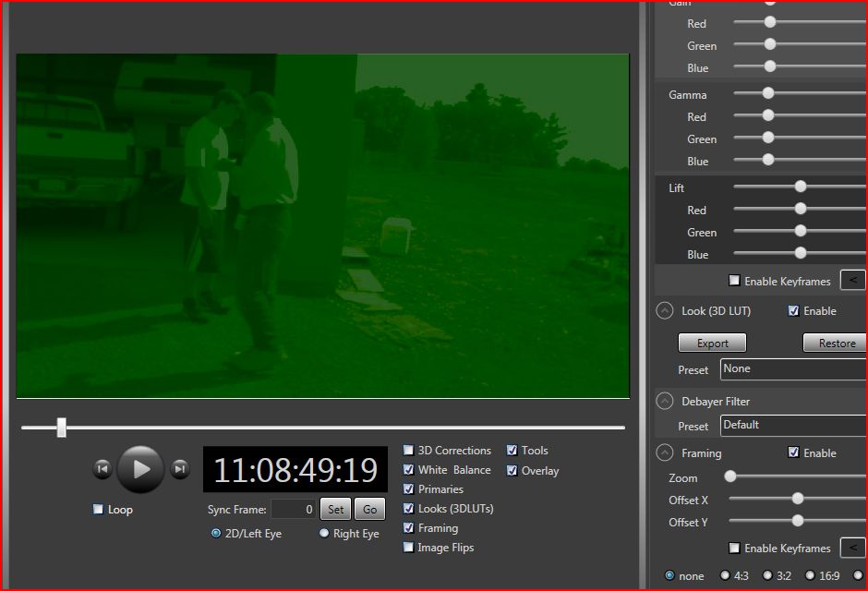Toggle the 3D Corrections checkbox

(409, 451)
